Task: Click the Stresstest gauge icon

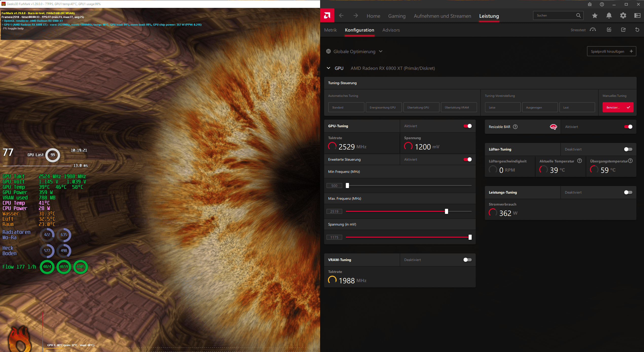Action: (593, 30)
